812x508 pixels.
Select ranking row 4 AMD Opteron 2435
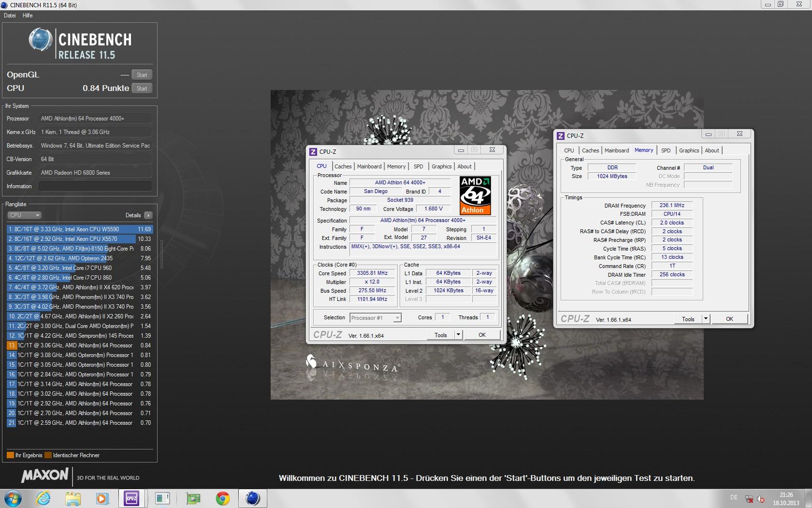(80, 258)
